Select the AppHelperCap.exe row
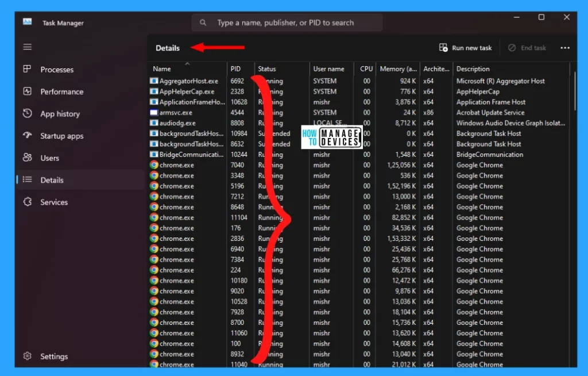This screenshot has height=376, width=588. [360, 91]
